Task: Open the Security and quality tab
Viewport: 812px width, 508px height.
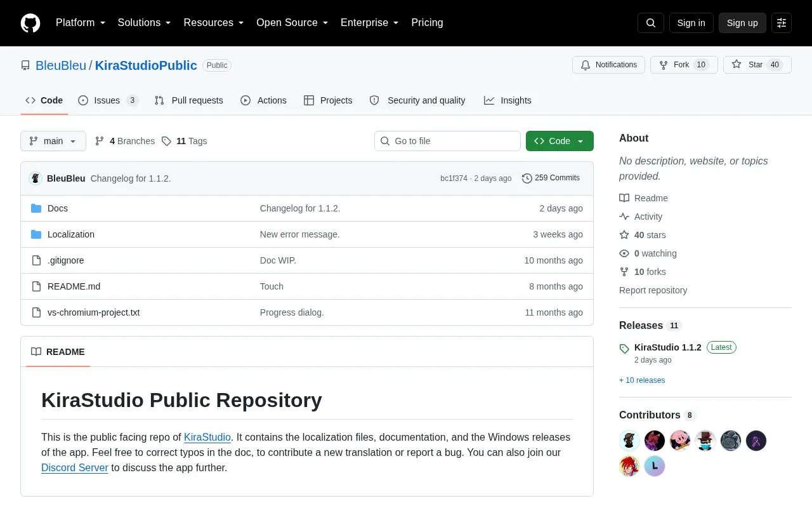Action: [x=417, y=100]
